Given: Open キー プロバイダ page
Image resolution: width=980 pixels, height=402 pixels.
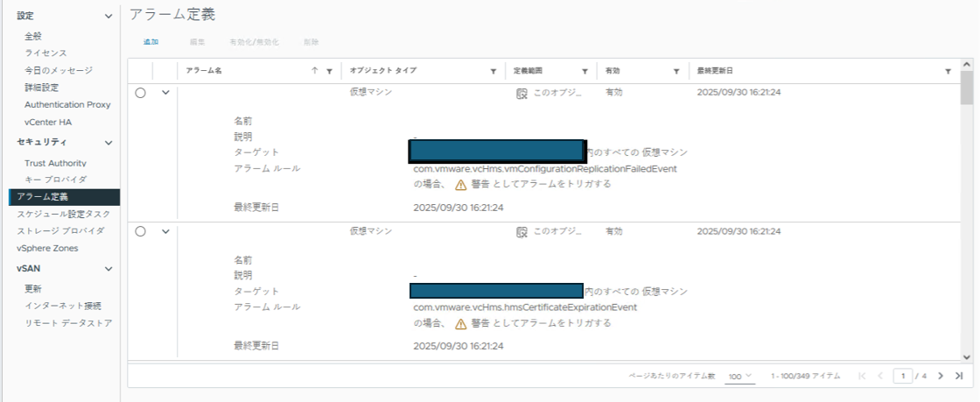Looking at the screenshot, I should point(56,180).
